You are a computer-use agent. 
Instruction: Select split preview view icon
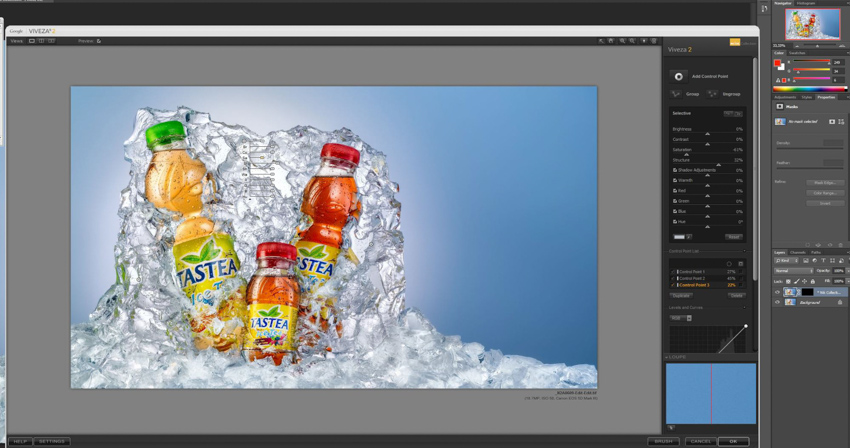[41, 41]
